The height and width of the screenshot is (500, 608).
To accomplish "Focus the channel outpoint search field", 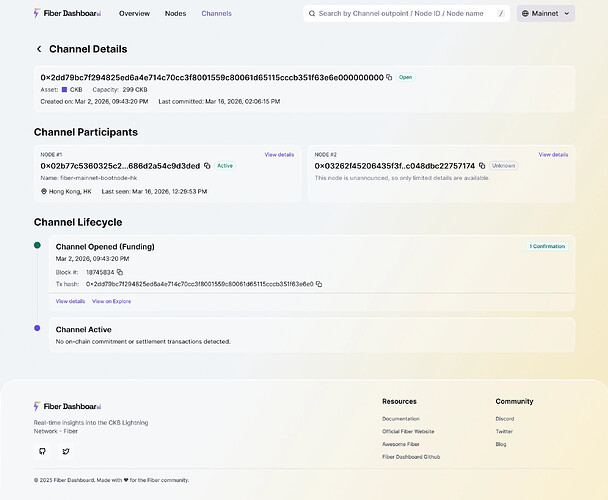I will point(410,14).
